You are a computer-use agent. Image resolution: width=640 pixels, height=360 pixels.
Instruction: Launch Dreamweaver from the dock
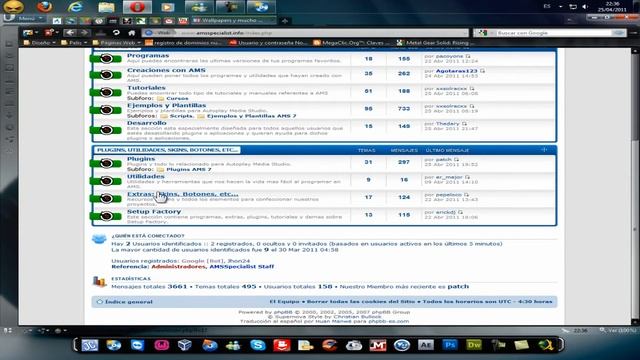pyautogui.click(x=474, y=345)
